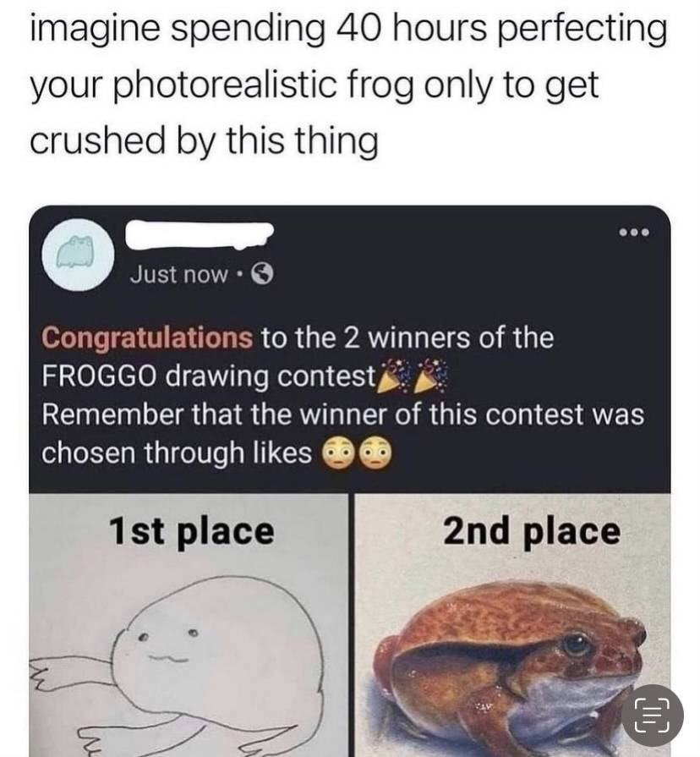Click first party popper emoji
The image size is (700, 757).
coord(394,376)
